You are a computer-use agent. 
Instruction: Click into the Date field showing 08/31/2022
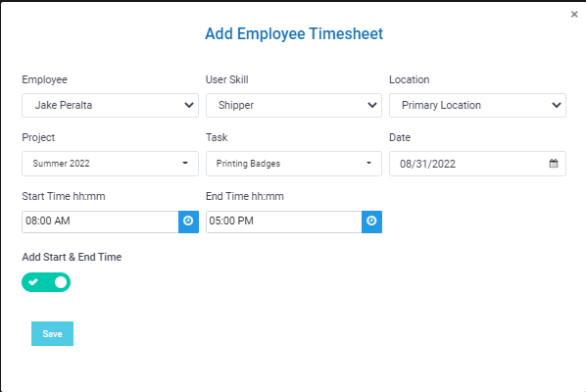coord(477,164)
